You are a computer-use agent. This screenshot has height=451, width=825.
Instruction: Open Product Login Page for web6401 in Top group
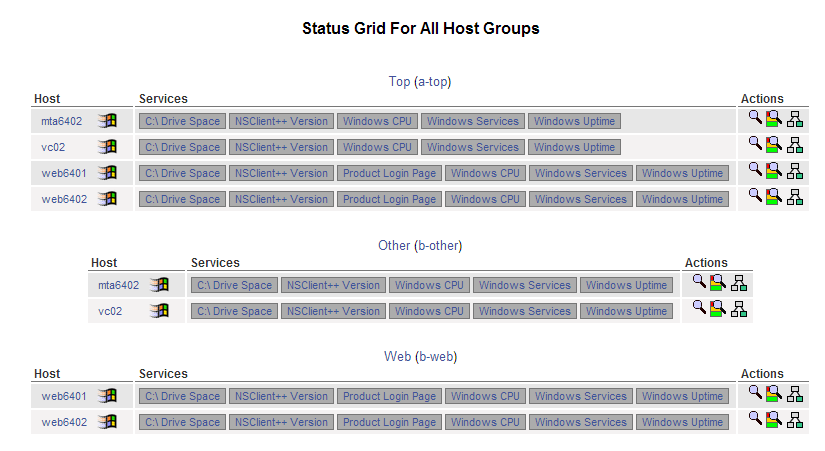coord(389,173)
